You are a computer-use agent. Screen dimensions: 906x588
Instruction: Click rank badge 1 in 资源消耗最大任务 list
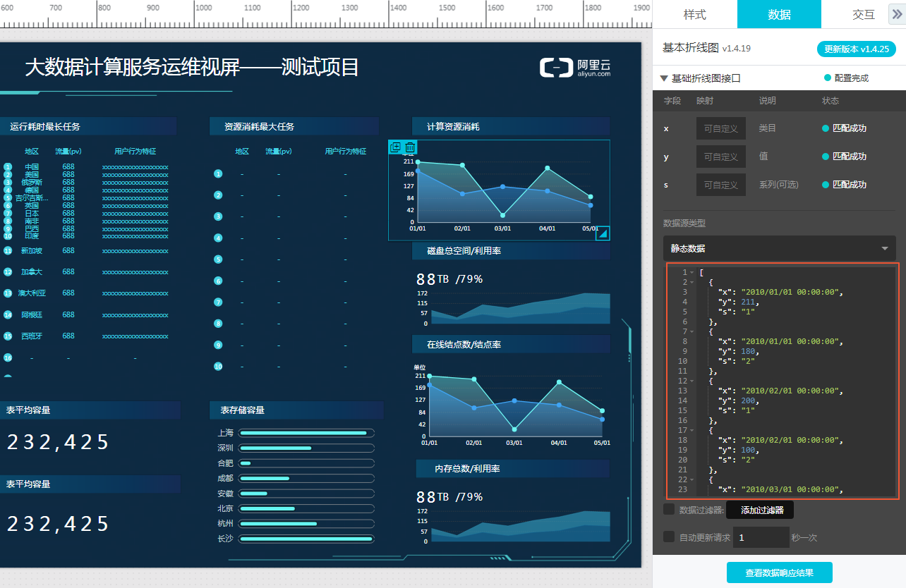218,173
